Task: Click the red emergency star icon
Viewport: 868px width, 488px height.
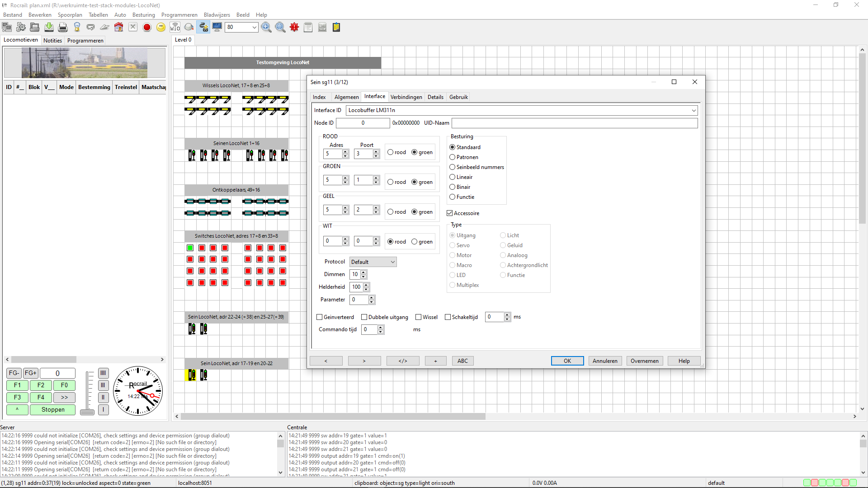Action: pyautogui.click(x=294, y=28)
